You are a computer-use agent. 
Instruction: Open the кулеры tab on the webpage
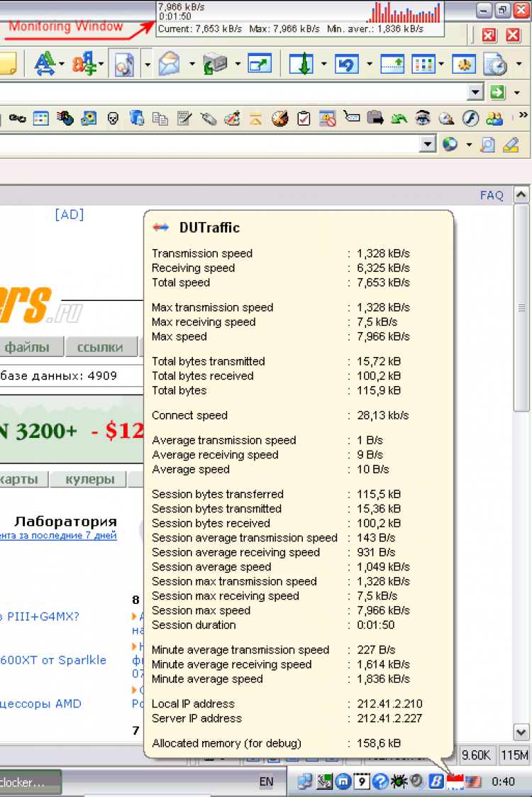(89, 479)
